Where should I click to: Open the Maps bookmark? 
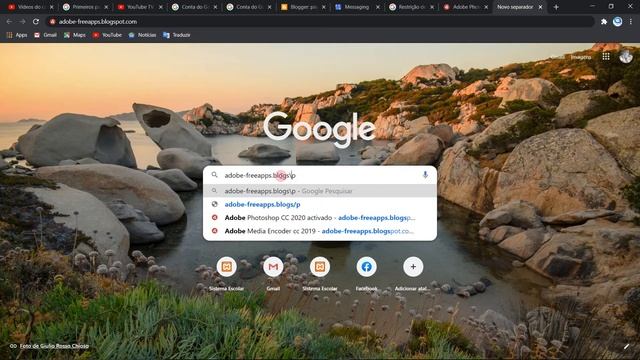75,35
